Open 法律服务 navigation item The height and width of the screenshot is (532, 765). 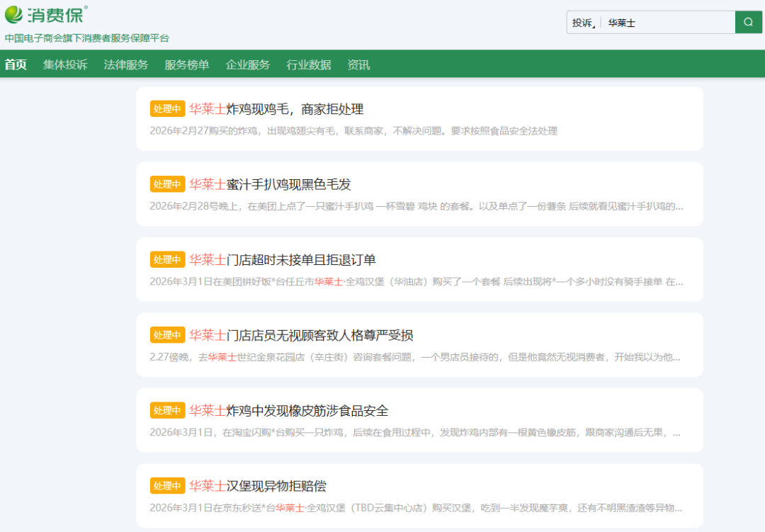126,64
